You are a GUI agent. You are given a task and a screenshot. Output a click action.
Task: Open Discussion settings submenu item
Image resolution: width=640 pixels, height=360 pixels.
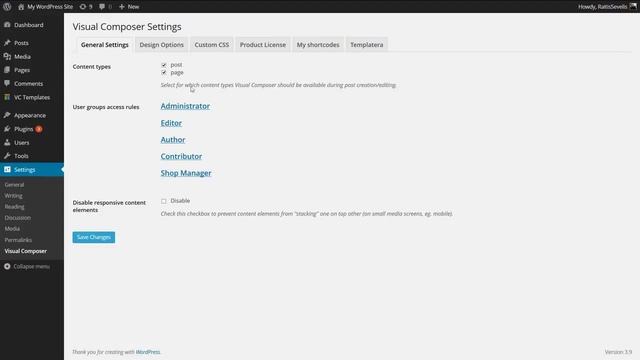point(18,218)
